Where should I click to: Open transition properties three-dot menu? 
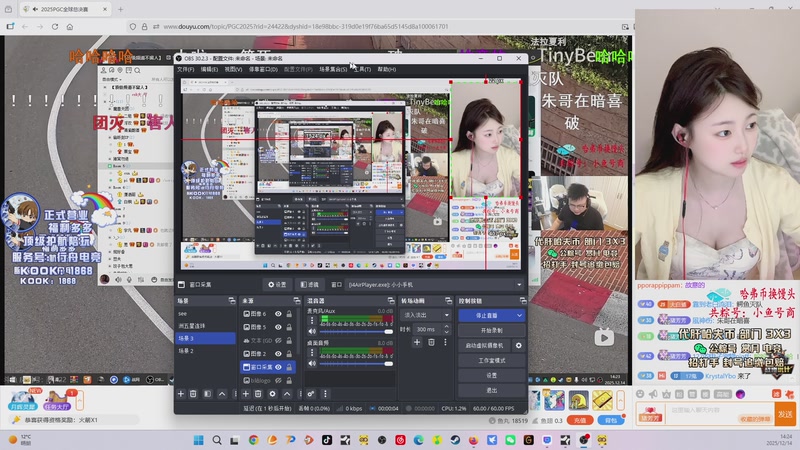pyautogui.click(x=445, y=342)
